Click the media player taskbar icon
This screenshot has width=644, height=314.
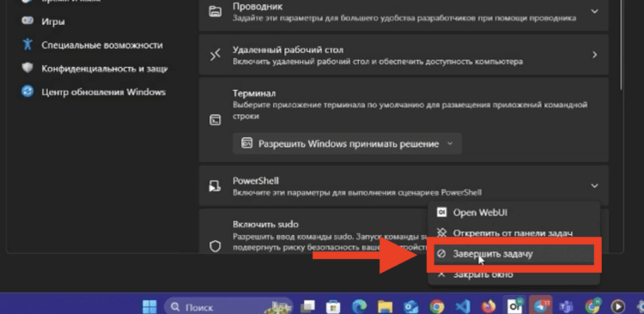tap(617, 306)
